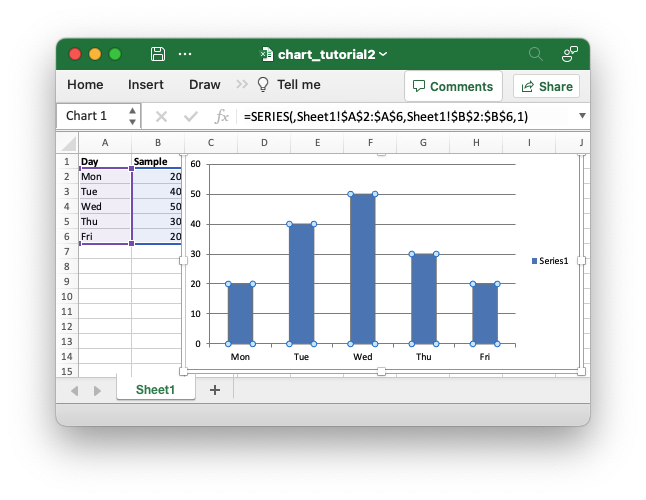Switch to the Draw ribbon tab
The height and width of the screenshot is (500, 646).
(204, 85)
